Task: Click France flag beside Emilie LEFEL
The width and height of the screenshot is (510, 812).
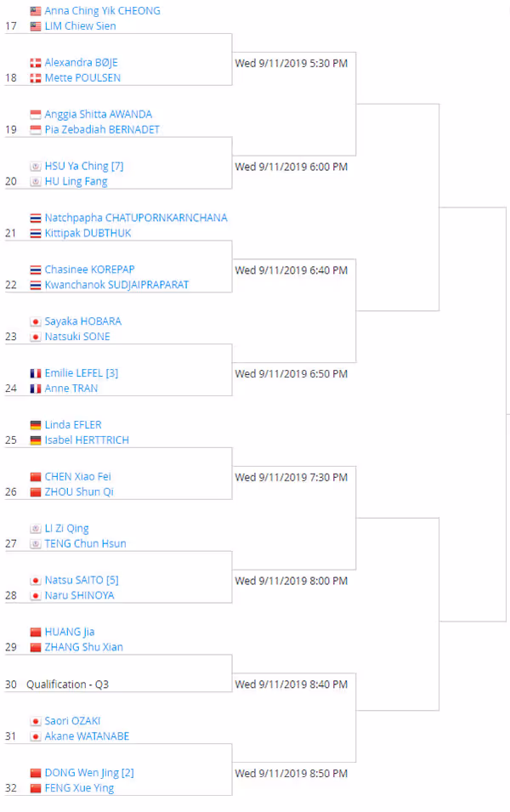Action: [x=35, y=373]
